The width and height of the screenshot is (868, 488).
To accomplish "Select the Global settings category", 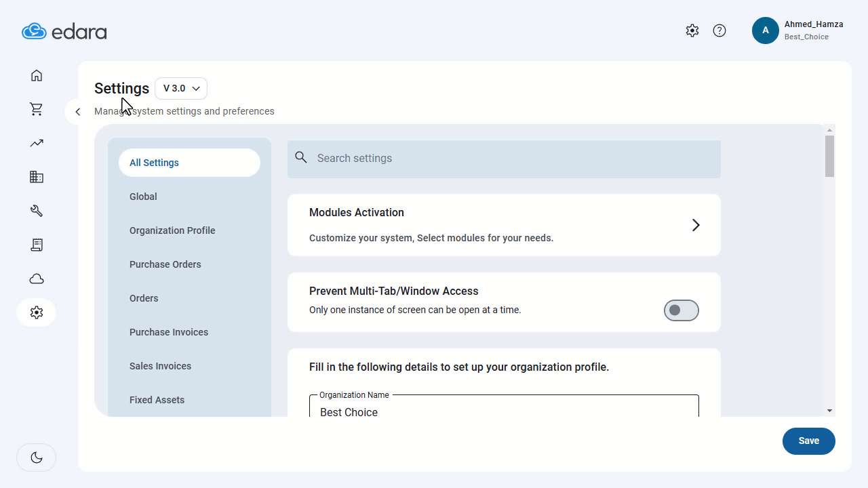I will coord(143,197).
